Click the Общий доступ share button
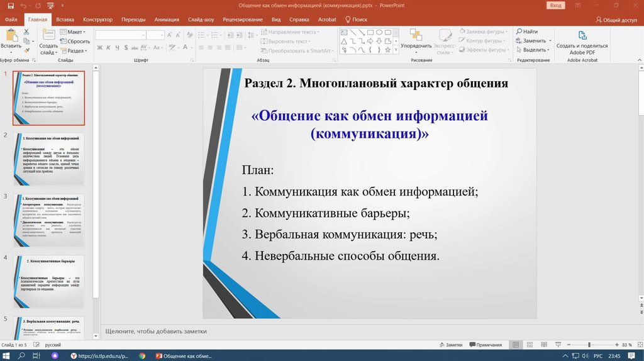 pyautogui.click(x=616, y=19)
